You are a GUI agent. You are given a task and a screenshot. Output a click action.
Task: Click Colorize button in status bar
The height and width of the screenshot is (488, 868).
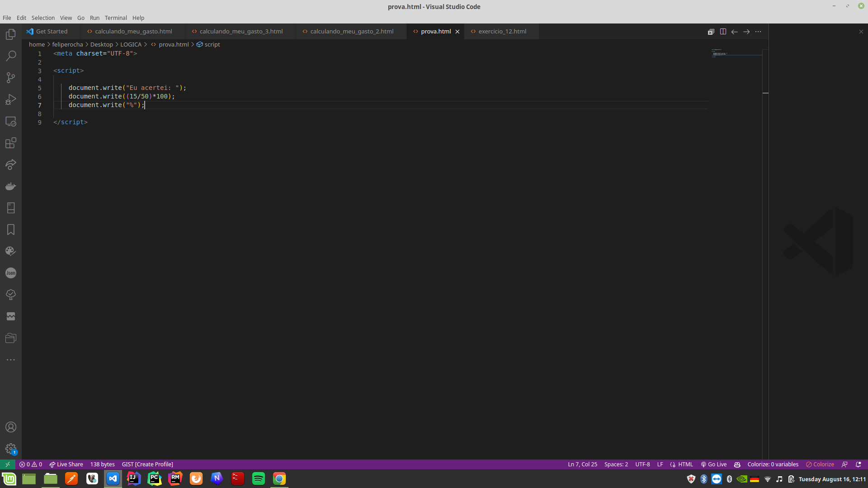pyautogui.click(x=820, y=464)
